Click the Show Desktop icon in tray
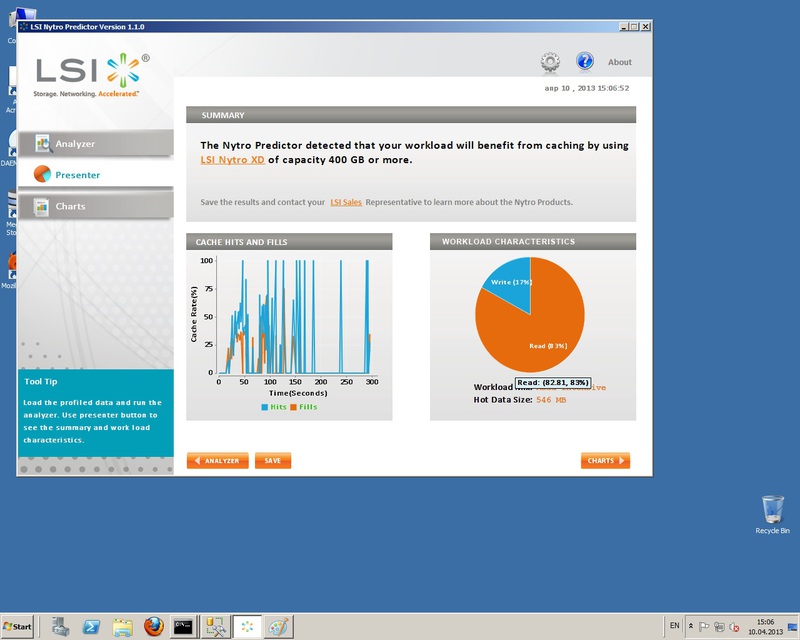The width and height of the screenshot is (800, 640). pos(793,627)
